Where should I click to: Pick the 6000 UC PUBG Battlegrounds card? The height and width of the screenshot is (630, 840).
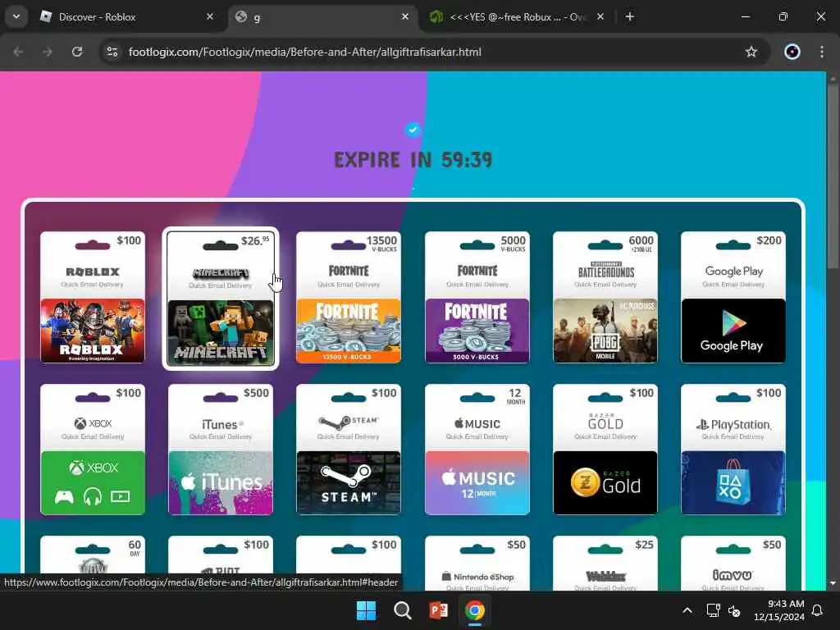pos(605,297)
